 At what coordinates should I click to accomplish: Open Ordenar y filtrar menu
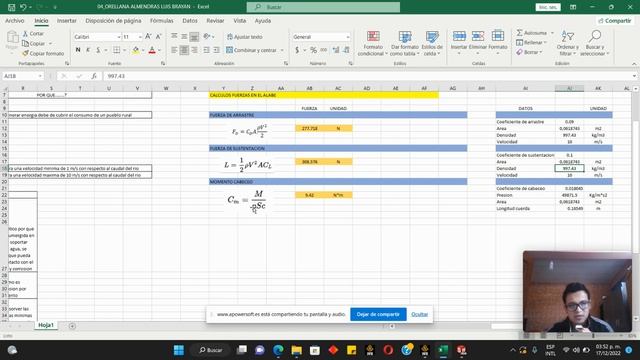[x=567, y=43]
